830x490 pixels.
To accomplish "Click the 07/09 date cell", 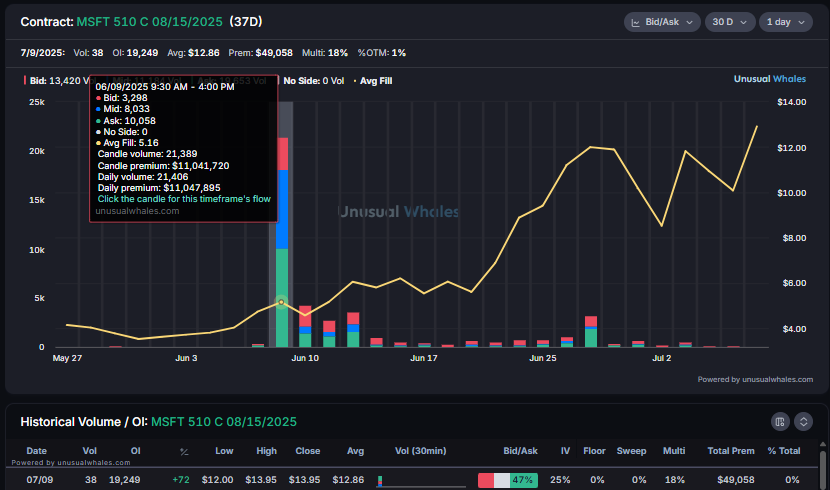I will click(39, 480).
